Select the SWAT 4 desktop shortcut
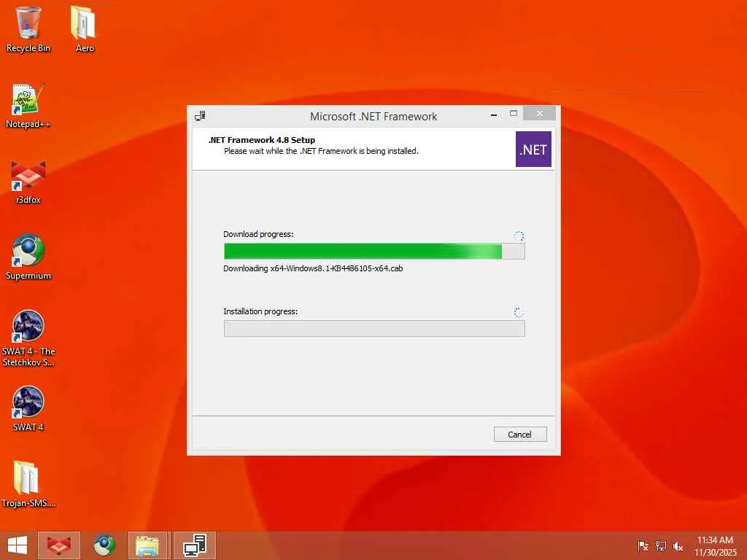Screen dimensions: 747x560 (x=28, y=408)
